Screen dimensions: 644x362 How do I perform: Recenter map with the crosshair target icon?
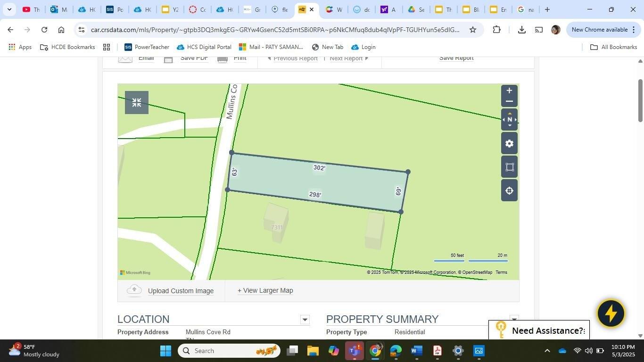tap(509, 191)
